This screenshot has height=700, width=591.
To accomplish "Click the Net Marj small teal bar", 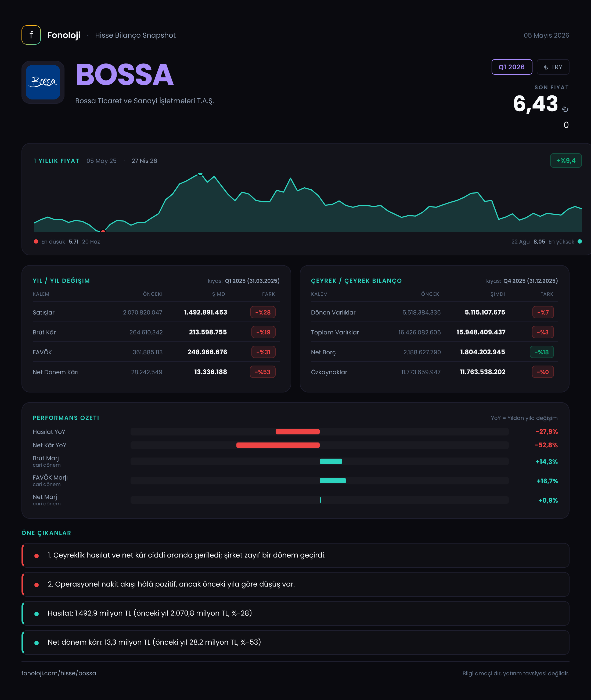I will coord(320,500).
